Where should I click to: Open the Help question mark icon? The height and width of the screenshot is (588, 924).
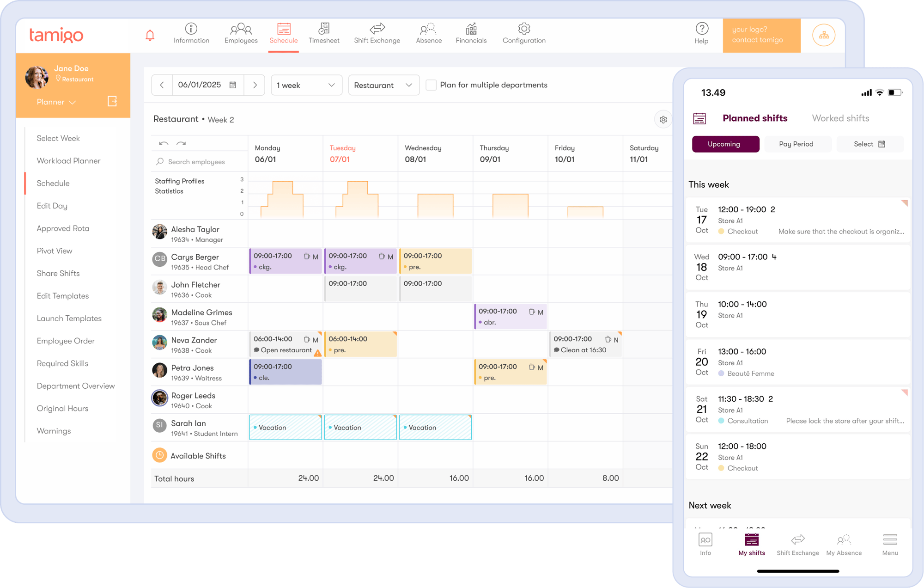701,29
